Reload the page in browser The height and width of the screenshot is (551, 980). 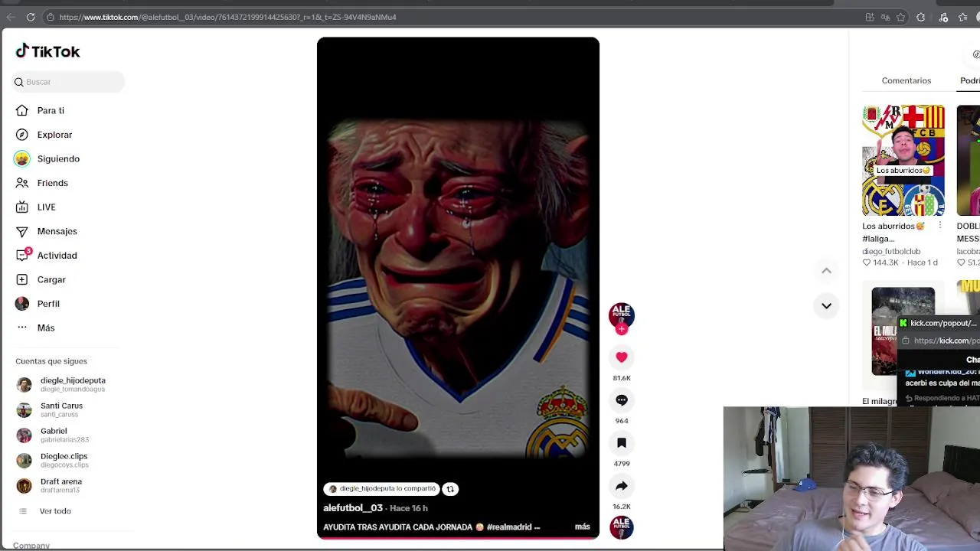coord(31,17)
